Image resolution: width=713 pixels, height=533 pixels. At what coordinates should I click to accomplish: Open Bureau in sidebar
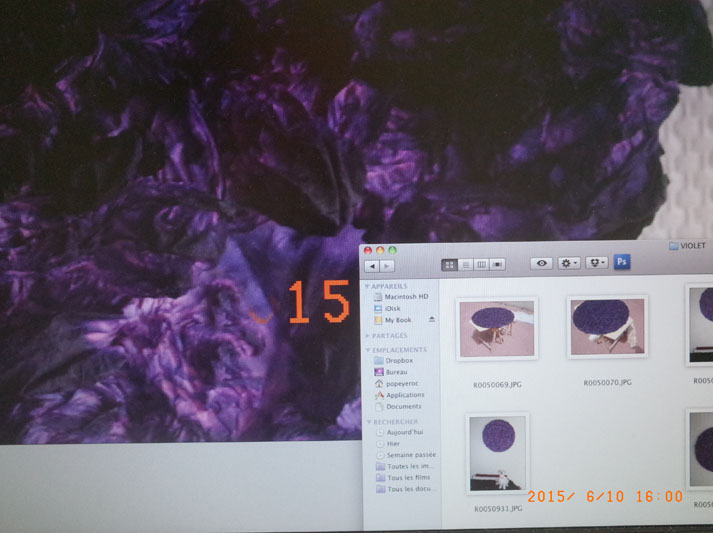click(x=391, y=372)
